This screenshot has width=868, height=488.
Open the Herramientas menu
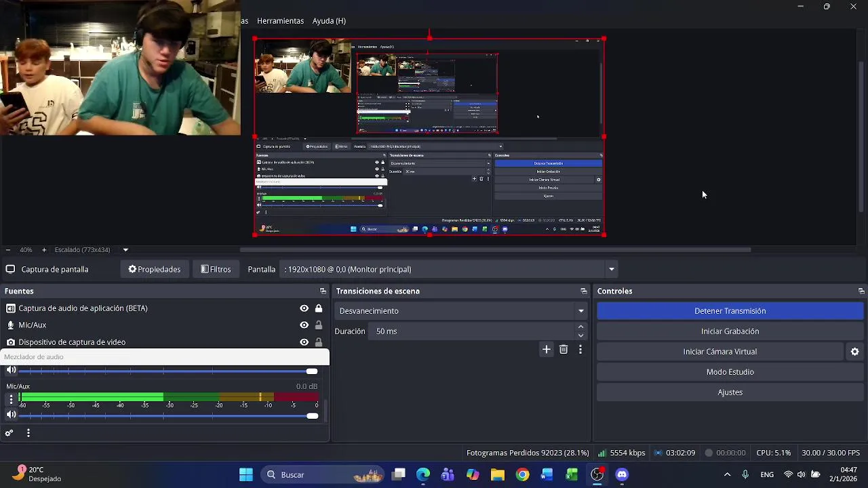point(280,21)
